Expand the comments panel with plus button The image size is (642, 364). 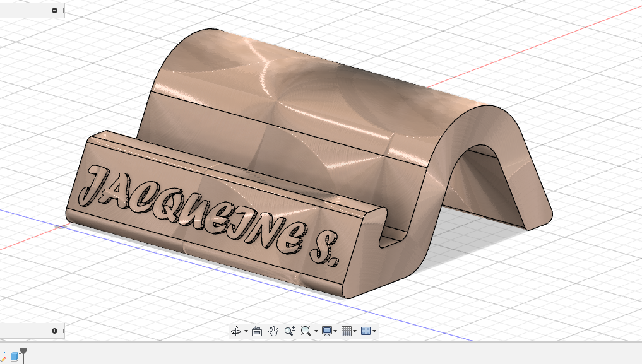[x=54, y=331]
